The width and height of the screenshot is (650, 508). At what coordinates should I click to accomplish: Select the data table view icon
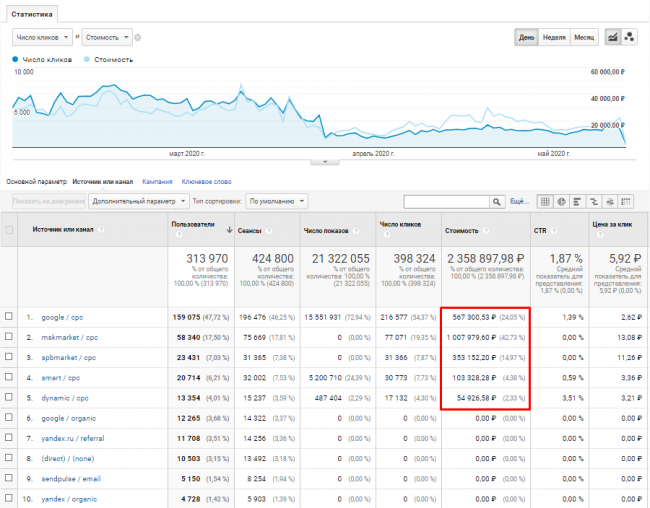pyautogui.click(x=546, y=201)
